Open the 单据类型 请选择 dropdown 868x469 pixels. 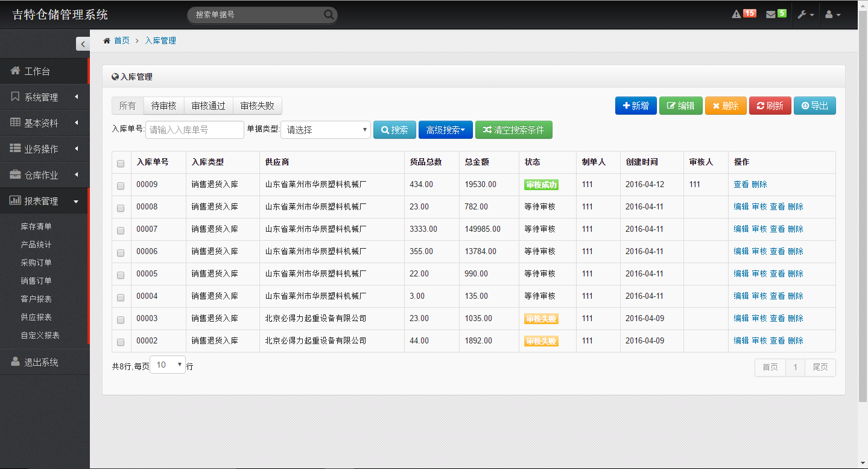tap(325, 130)
